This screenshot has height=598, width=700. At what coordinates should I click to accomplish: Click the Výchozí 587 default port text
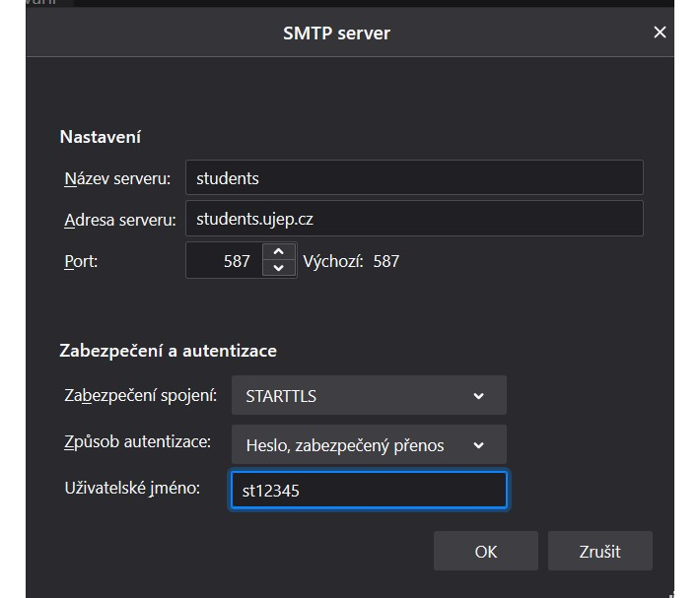point(351,262)
